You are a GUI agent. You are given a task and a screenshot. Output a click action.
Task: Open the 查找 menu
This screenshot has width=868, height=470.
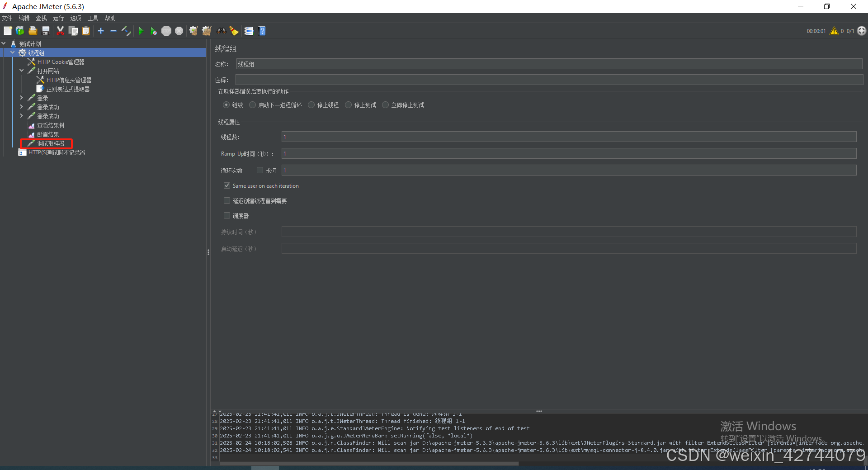(41, 18)
